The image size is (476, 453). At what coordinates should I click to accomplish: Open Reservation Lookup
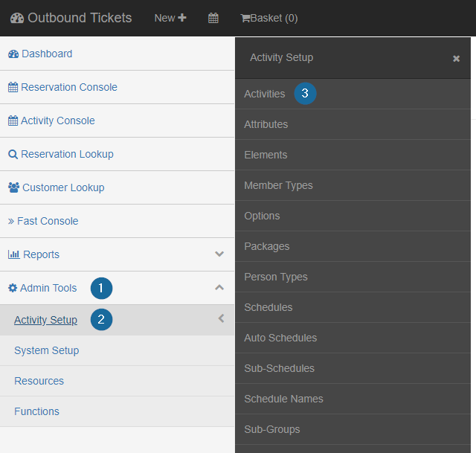pyautogui.click(x=67, y=154)
